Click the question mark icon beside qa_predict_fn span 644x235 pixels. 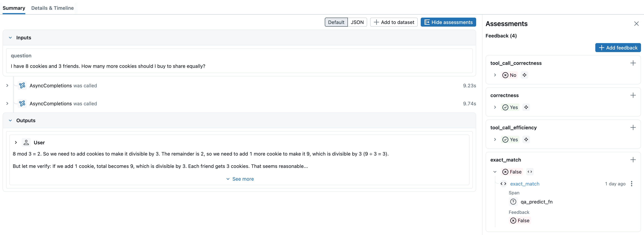coord(513,202)
